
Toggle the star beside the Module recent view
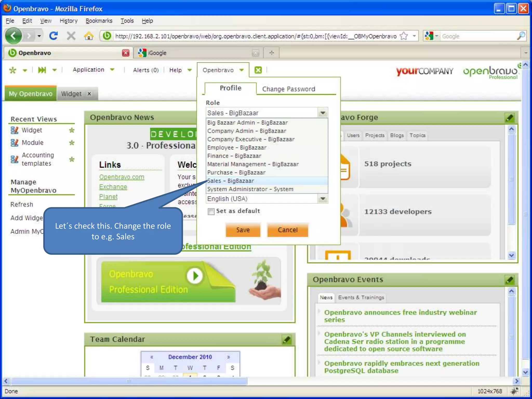[x=72, y=143]
